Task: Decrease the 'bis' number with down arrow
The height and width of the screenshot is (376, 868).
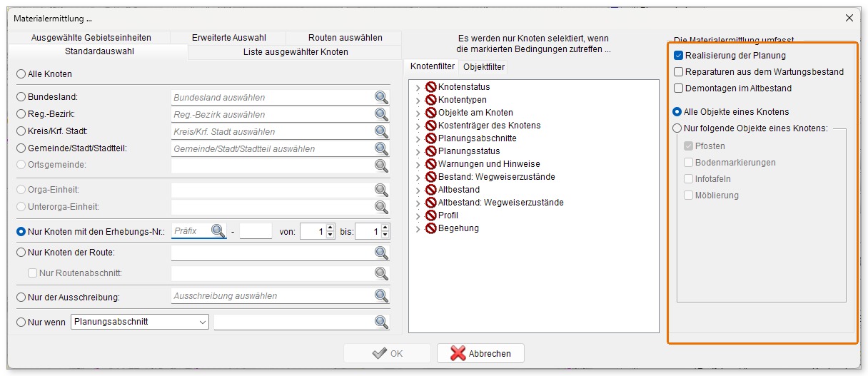Action: point(385,235)
